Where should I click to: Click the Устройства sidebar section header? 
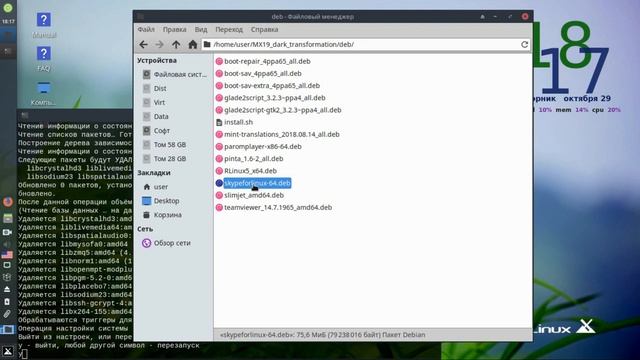coord(157,60)
